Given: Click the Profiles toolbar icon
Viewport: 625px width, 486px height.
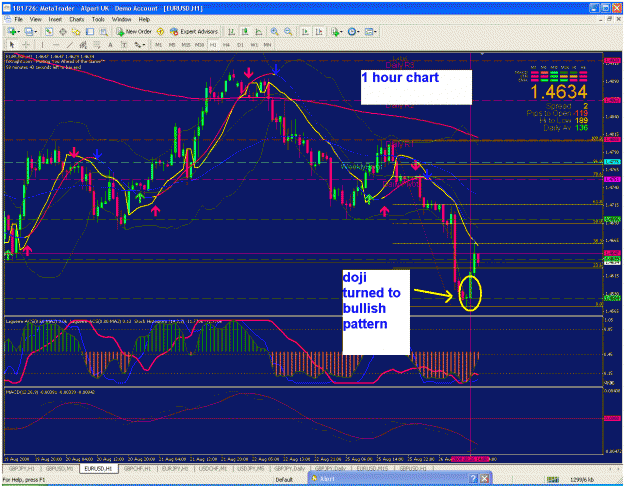Looking at the screenshot, I should coord(30,31).
